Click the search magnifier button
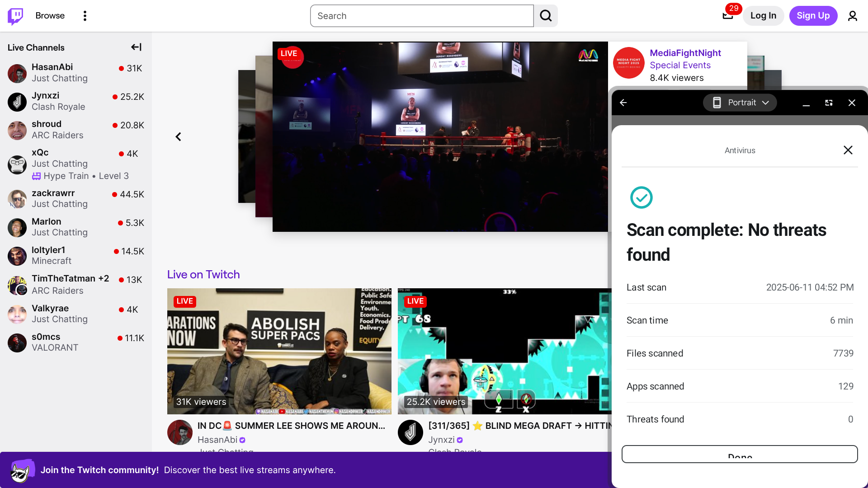 pyautogui.click(x=546, y=16)
